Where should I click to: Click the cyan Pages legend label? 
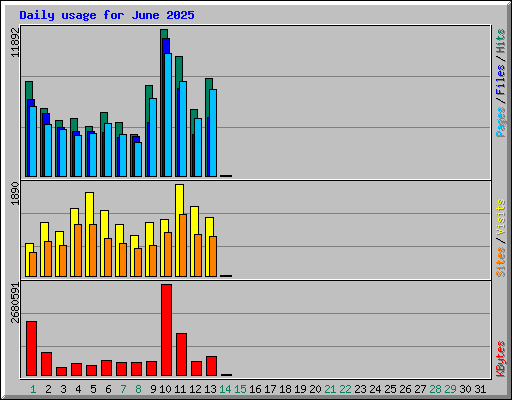[x=500, y=122]
